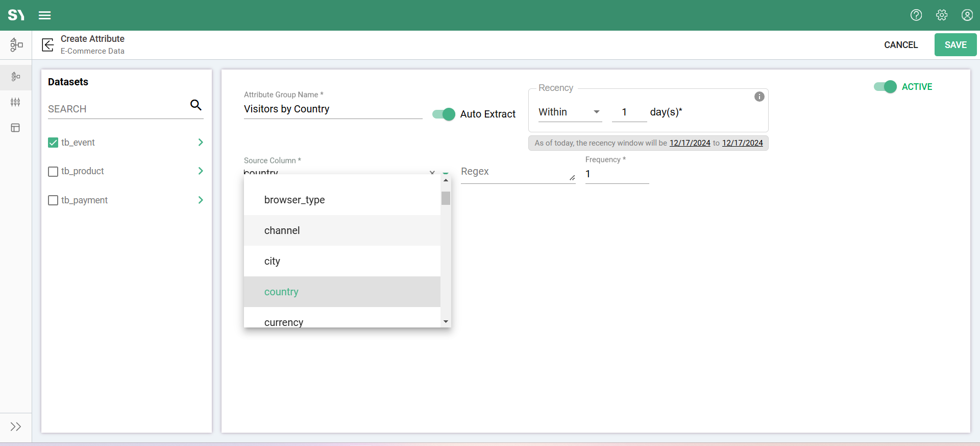Toggle the Auto Extract switch off
This screenshot has width=980, height=446.
pos(444,114)
